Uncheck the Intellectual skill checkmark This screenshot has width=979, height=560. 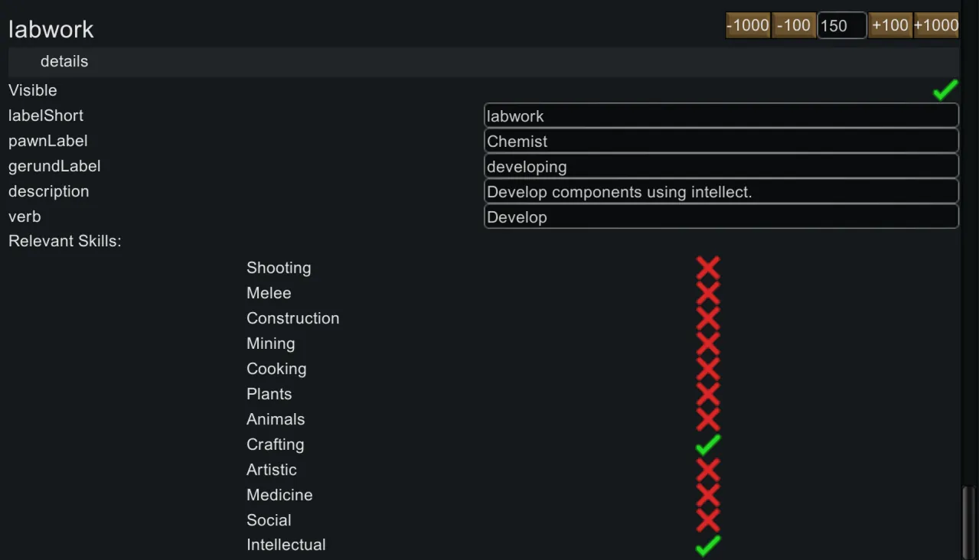point(708,545)
